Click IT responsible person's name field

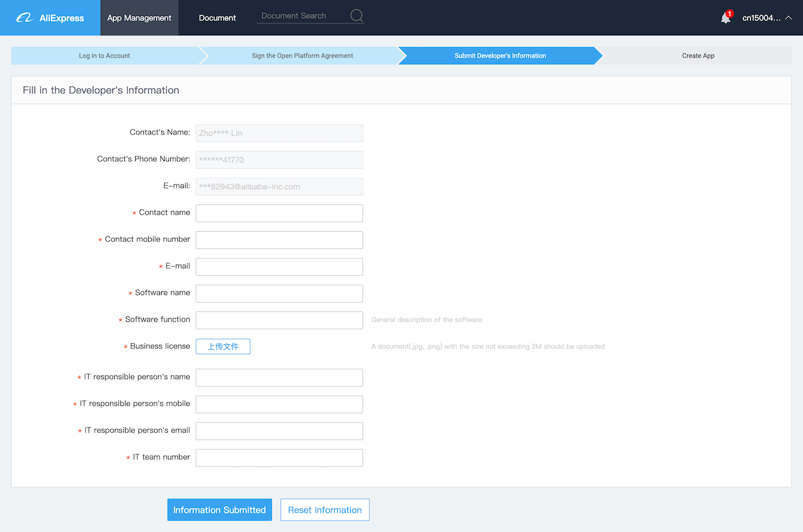click(x=279, y=378)
